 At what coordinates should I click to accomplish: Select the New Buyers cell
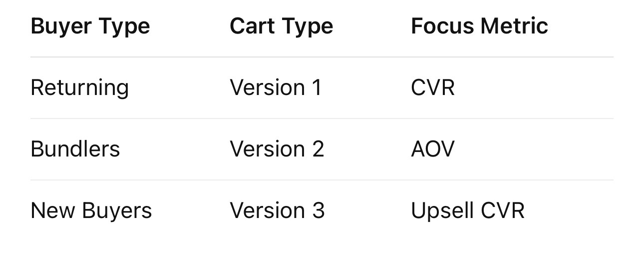click(91, 210)
